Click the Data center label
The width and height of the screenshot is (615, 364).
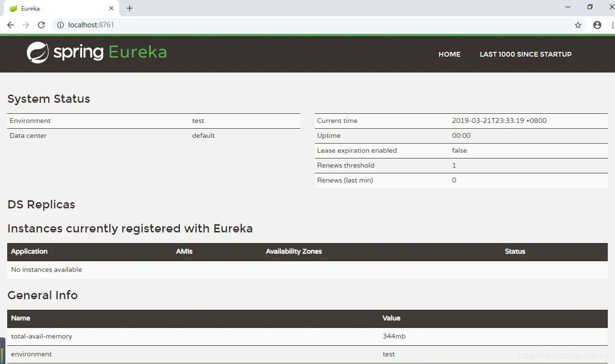tap(28, 135)
